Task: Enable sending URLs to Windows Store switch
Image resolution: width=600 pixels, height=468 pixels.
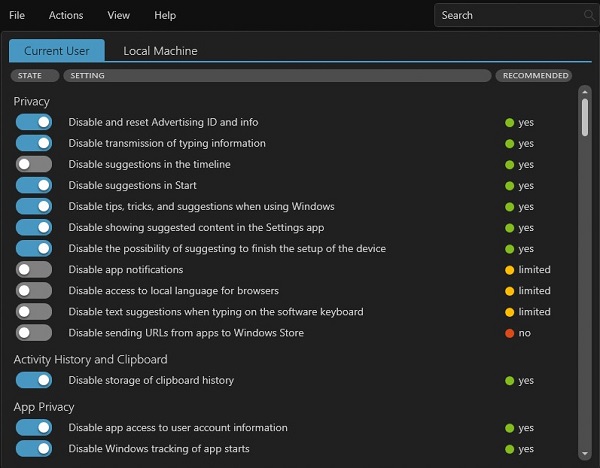Action: [34, 333]
